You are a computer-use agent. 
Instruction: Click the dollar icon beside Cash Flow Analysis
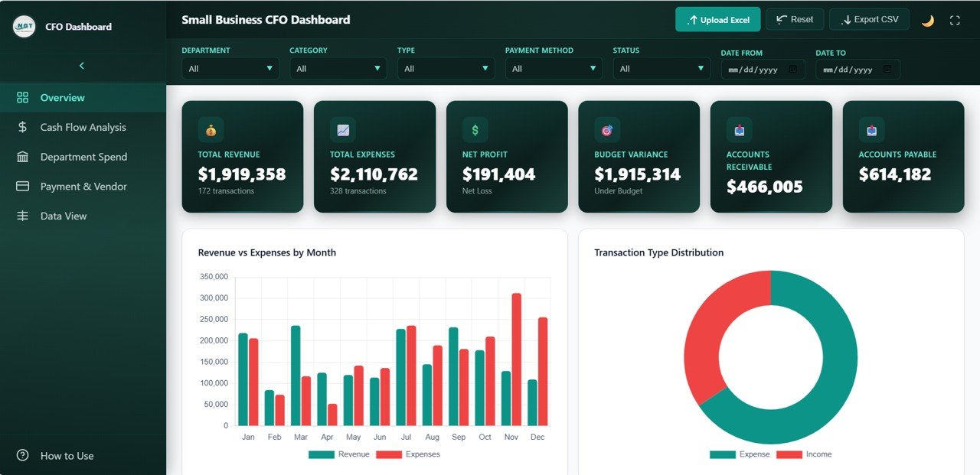pos(21,127)
